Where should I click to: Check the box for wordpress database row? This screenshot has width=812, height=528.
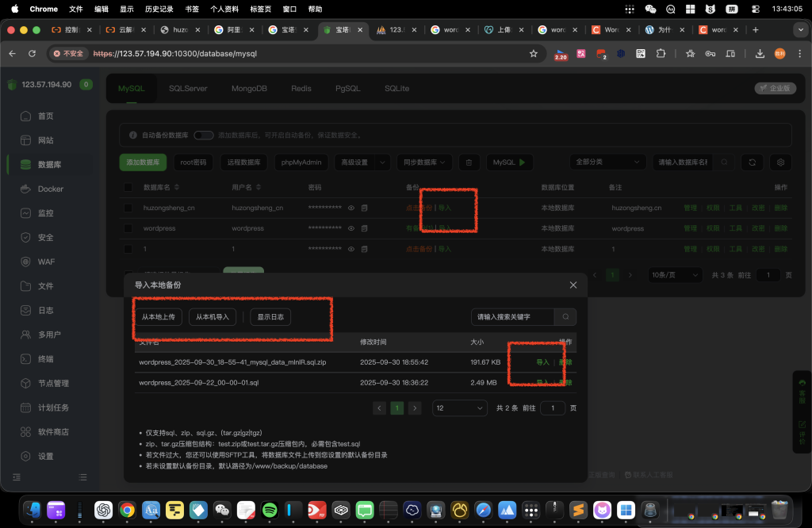pyautogui.click(x=128, y=228)
